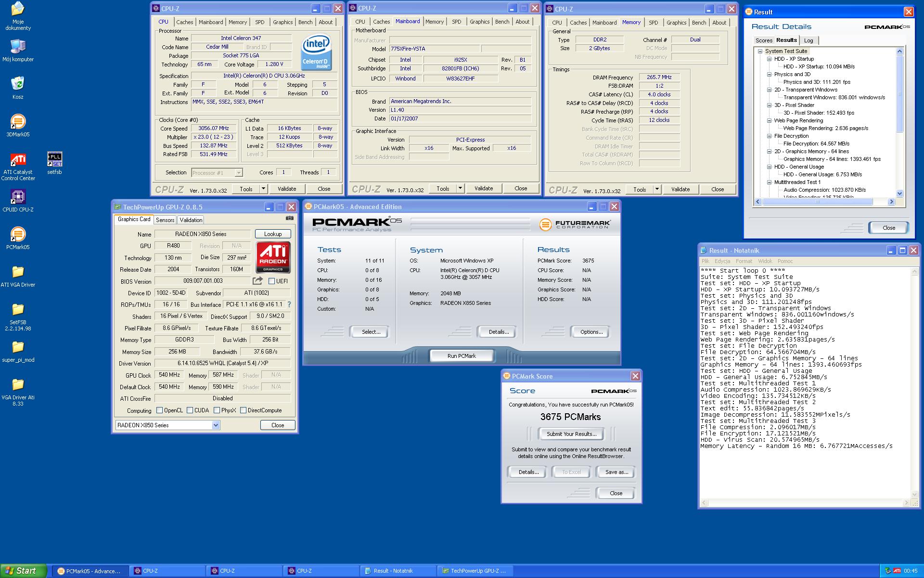Screen dimensions: 924x578
Task: Open RADEON X850 Series GPU dropdown
Action: pos(216,425)
